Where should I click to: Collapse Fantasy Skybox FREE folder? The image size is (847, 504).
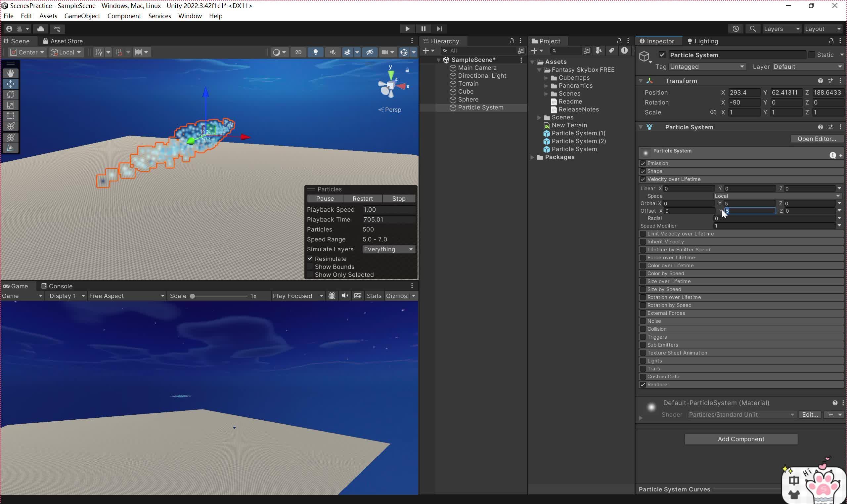pos(539,70)
